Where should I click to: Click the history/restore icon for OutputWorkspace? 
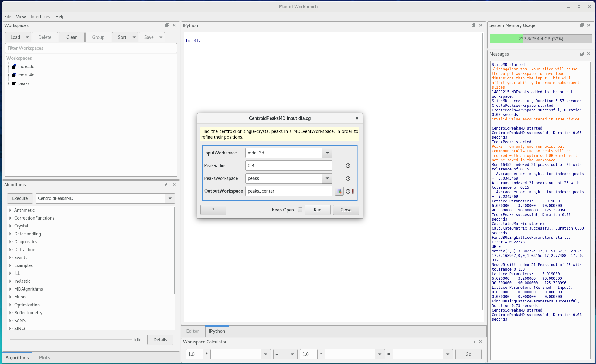coord(348,191)
